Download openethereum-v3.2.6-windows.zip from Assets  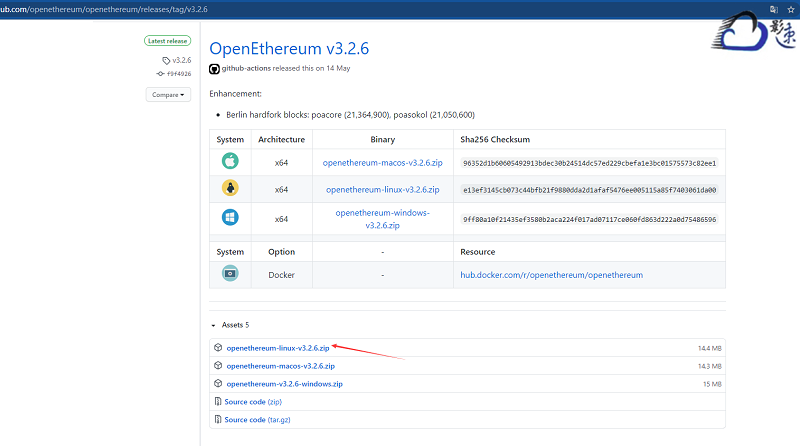tap(284, 384)
